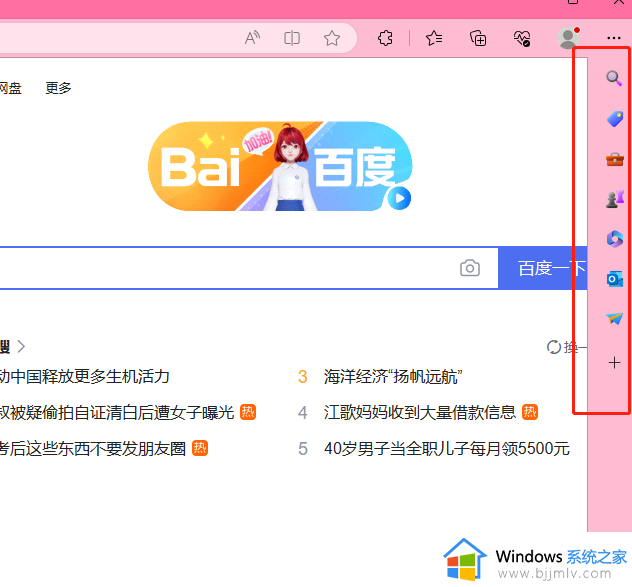Open the split screen view icon

click(x=292, y=38)
